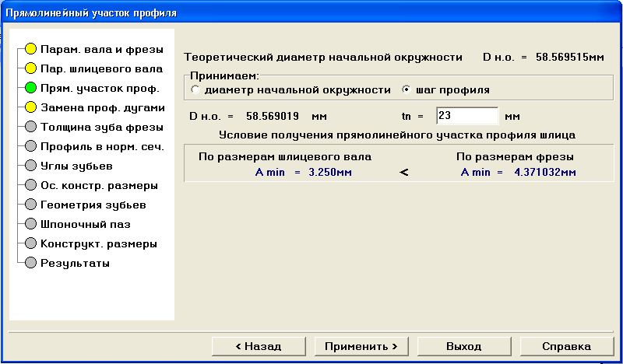Open Замена проф. дугами step
623x364 pixels.
click(x=103, y=108)
